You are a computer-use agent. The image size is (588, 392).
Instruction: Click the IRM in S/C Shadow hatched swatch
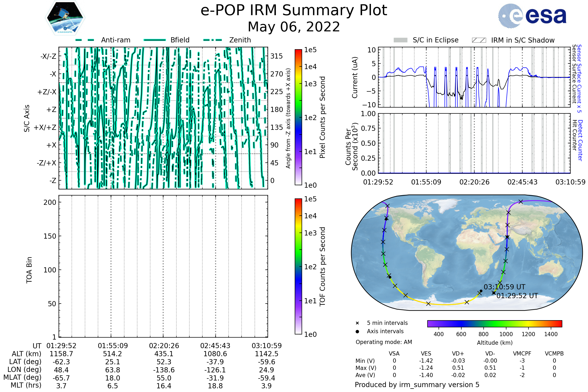479,40
